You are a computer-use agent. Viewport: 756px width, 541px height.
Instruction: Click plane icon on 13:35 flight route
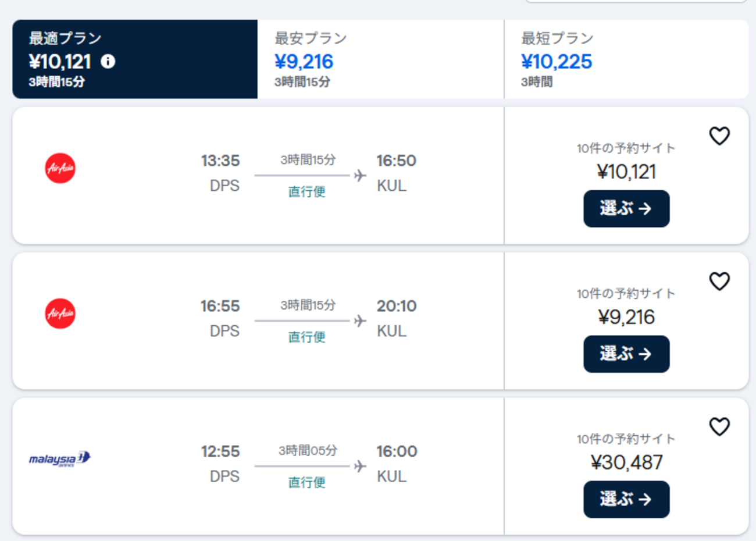pos(361,175)
